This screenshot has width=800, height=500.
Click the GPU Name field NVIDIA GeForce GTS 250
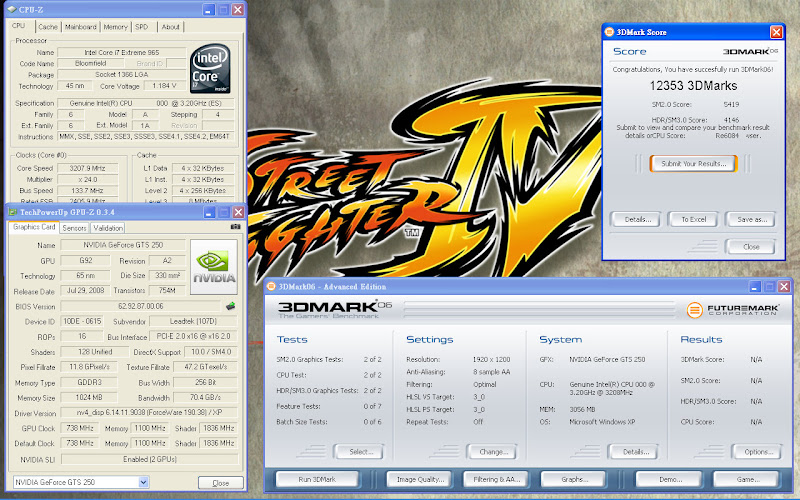[123, 245]
